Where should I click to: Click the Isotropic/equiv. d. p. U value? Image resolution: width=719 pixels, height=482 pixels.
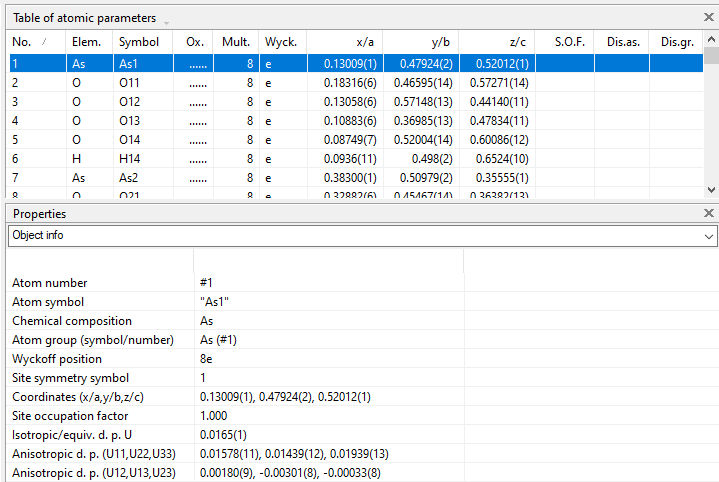[220, 434]
